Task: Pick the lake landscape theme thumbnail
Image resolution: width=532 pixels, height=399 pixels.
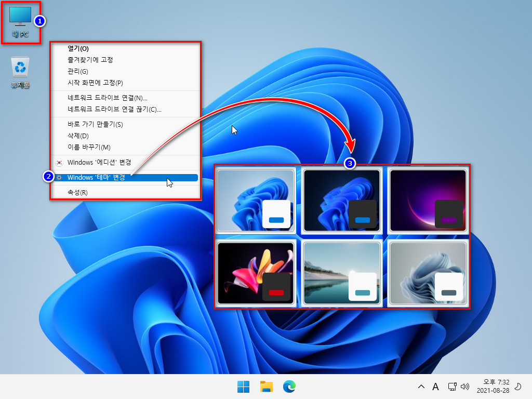Action: pos(342,273)
